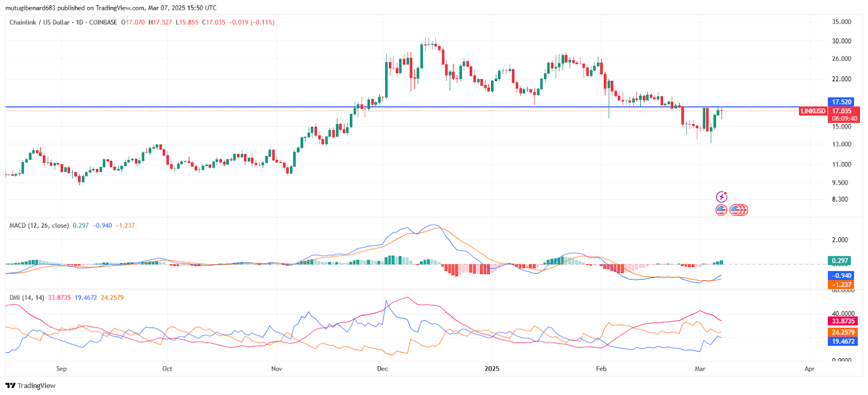The height and width of the screenshot is (395, 868).
Task: Click the pink 33.8735 scale label
Action: tap(843, 321)
